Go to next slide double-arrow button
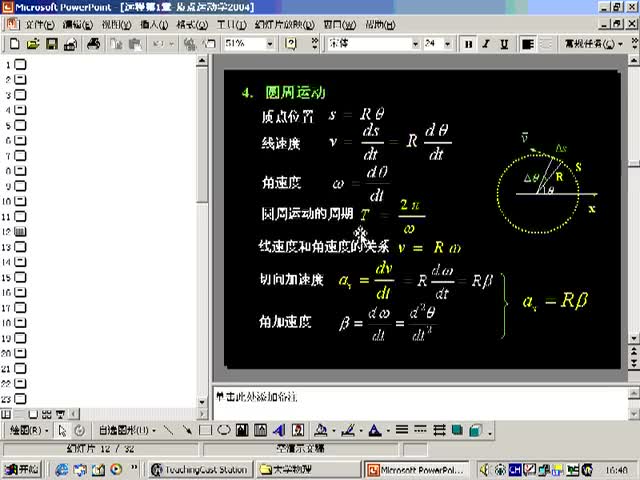The image size is (640, 480). 634,363
